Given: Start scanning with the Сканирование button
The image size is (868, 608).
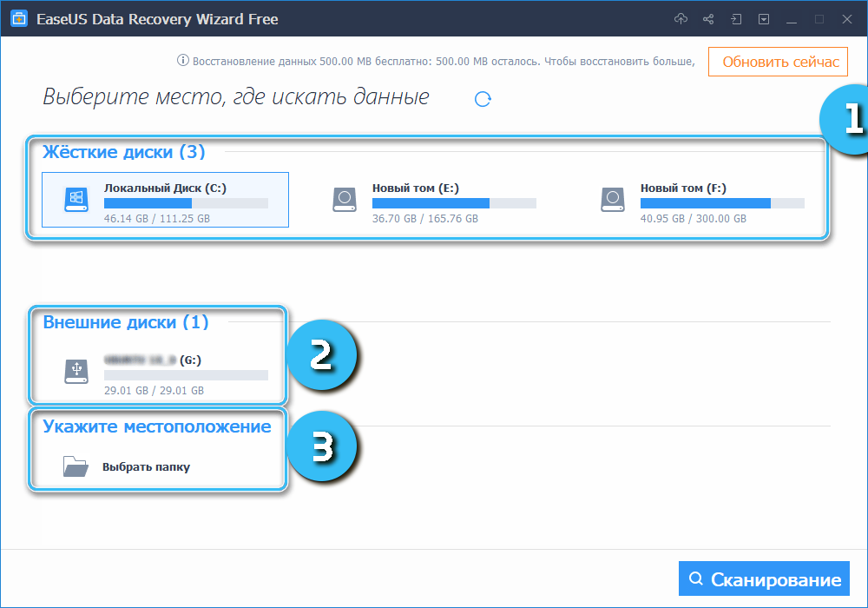Looking at the screenshot, I should pyautogui.click(x=764, y=578).
